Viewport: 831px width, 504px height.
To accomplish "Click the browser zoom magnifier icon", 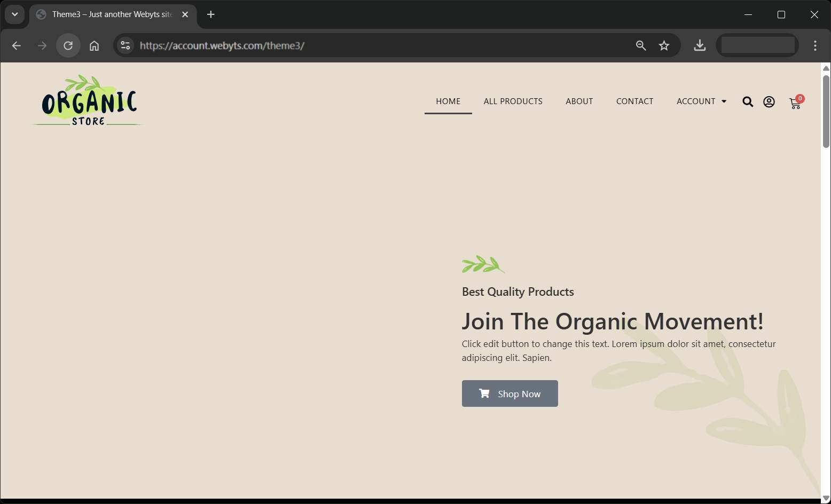I will click(x=641, y=46).
